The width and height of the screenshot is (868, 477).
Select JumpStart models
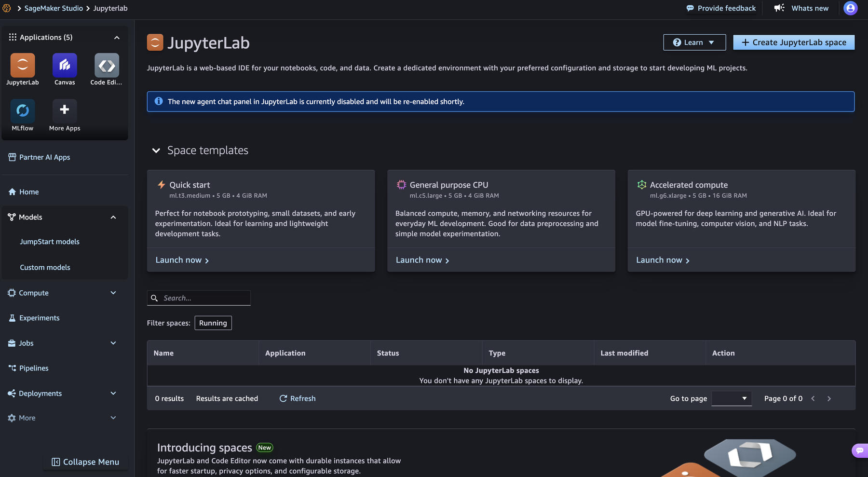[50, 242]
